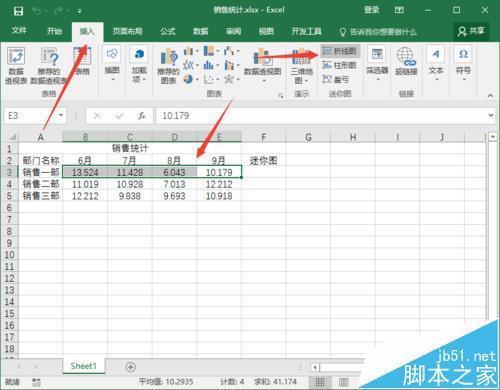Open the 插图 (Illustrations) dropdown
This screenshot has height=390, width=500.
pyautogui.click(x=112, y=64)
